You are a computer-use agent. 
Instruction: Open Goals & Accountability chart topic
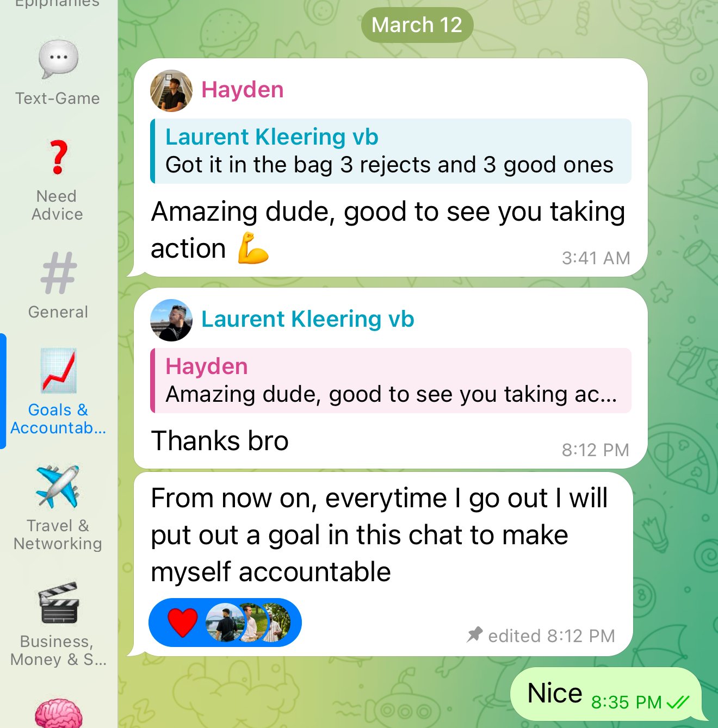pos(58,370)
